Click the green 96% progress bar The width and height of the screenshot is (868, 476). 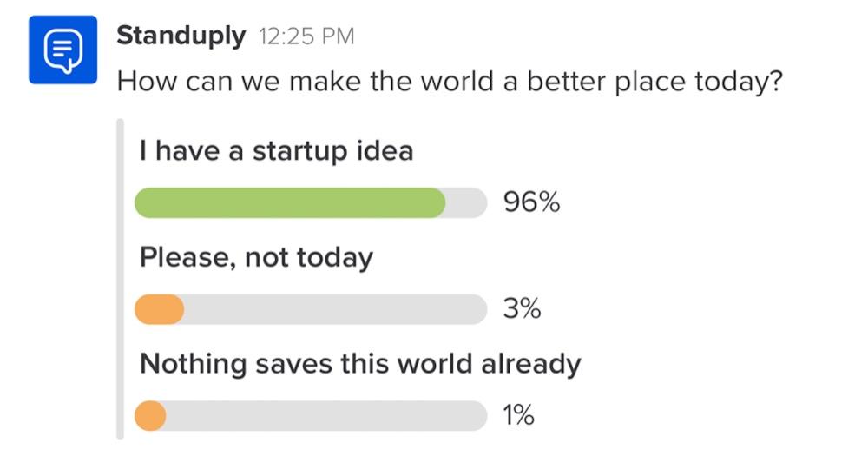tap(290, 202)
